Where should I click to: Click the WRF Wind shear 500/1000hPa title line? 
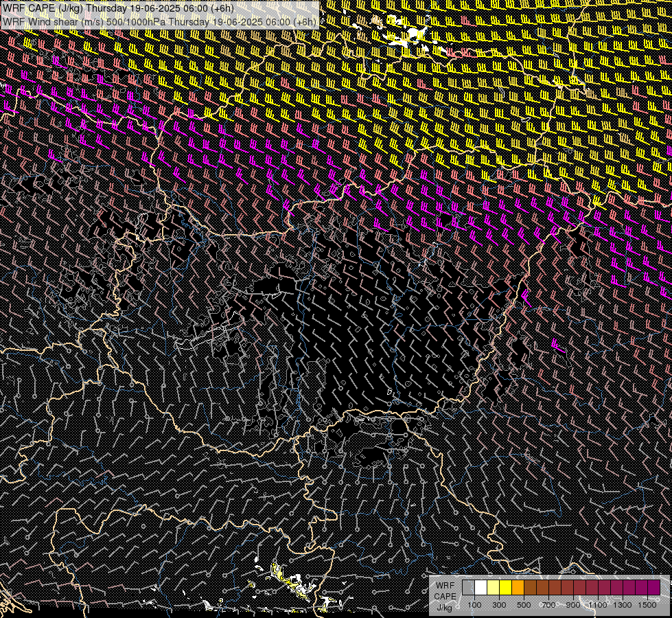coord(160,22)
